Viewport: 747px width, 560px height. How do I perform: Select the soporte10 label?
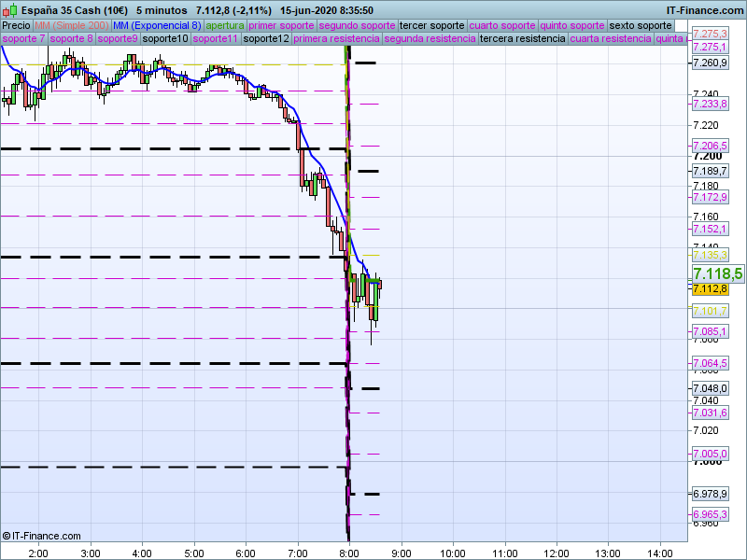coord(165,38)
